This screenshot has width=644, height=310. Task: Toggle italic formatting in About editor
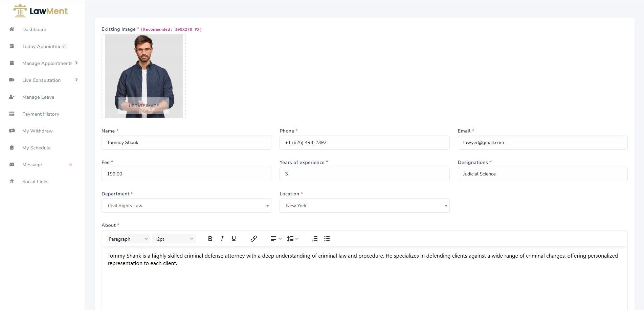(222, 239)
